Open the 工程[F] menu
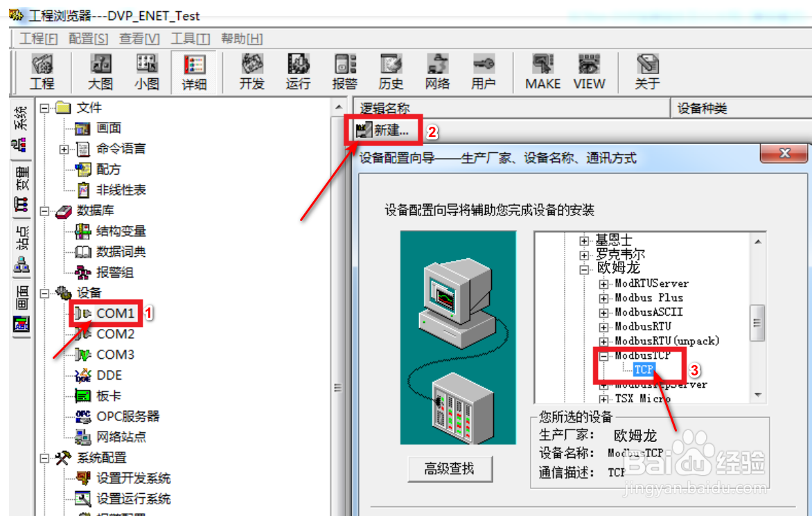This screenshot has width=812, height=516. pos(39,39)
